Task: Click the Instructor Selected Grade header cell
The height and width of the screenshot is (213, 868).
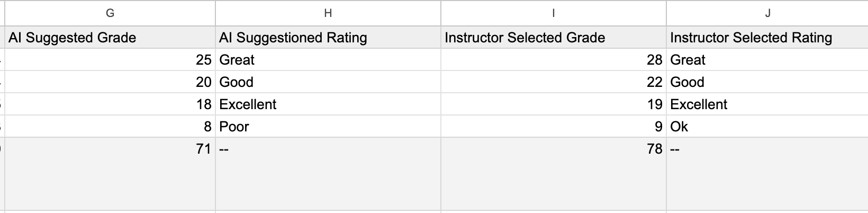Action: pyautogui.click(x=554, y=38)
